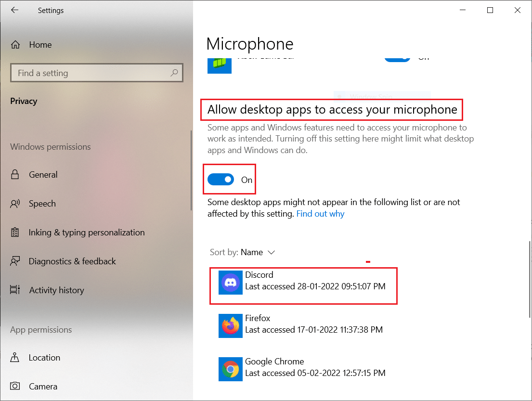Select Google Chrome last accessed 05-02-2022 text
The width and height of the screenshot is (532, 401).
point(315,373)
